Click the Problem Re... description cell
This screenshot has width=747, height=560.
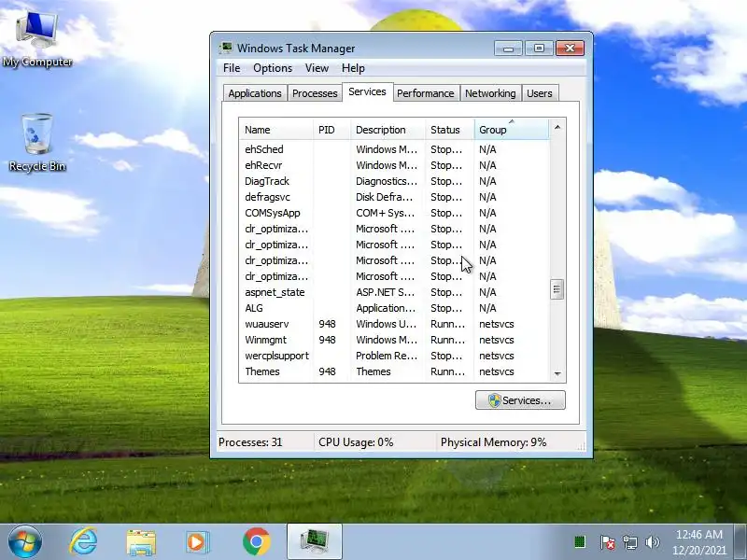coord(387,356)
